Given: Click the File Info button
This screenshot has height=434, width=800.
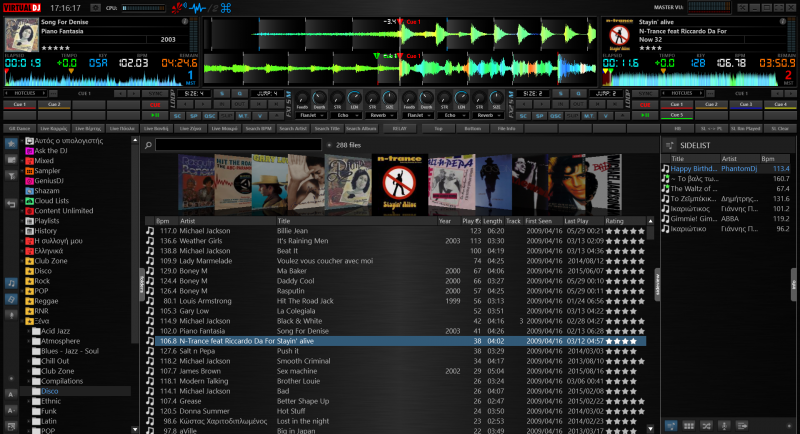Looking at the screenshot, I should click(x=506, y=129).
